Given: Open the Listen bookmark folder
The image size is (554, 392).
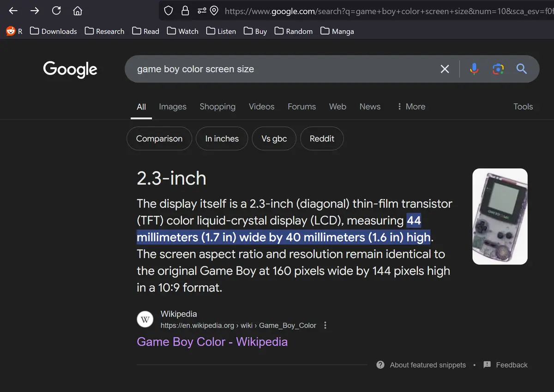Looking at the screenshot, I should coord(221,31).
